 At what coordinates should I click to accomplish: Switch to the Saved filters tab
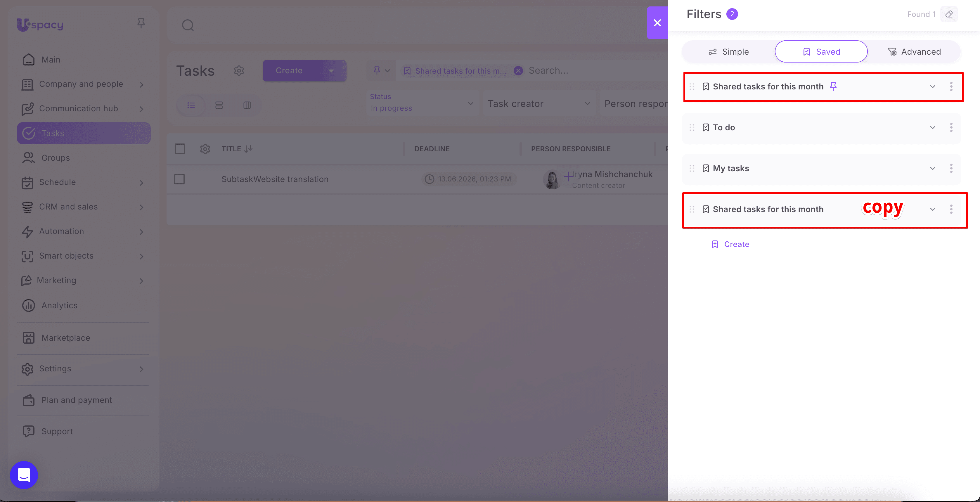click(x=821, y=52)
